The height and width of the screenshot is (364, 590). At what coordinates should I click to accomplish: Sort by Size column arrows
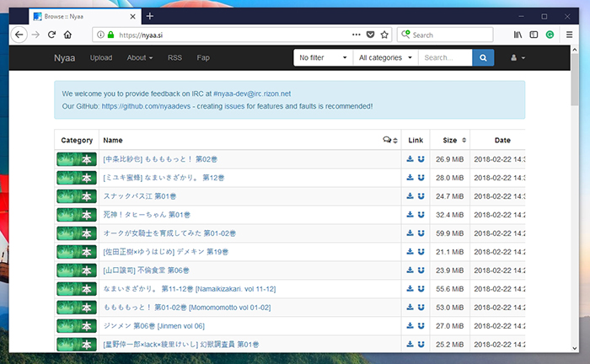tap(464, 140)
